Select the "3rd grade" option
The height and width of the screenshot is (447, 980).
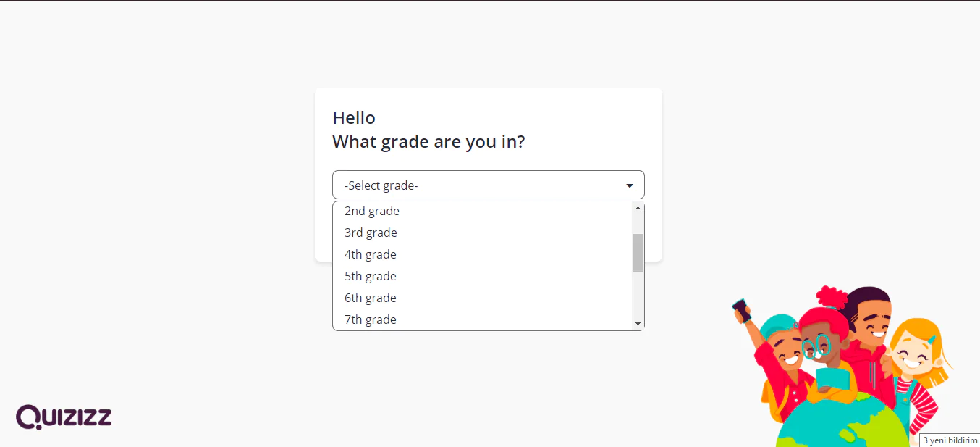[371, 233]
